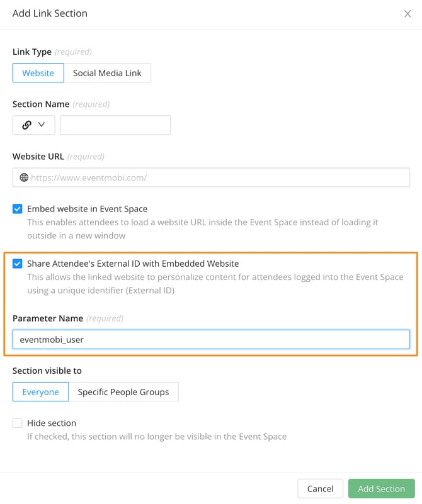The image size is (422, 504).
Task: Click the green Add Section button
Action: 381,489
